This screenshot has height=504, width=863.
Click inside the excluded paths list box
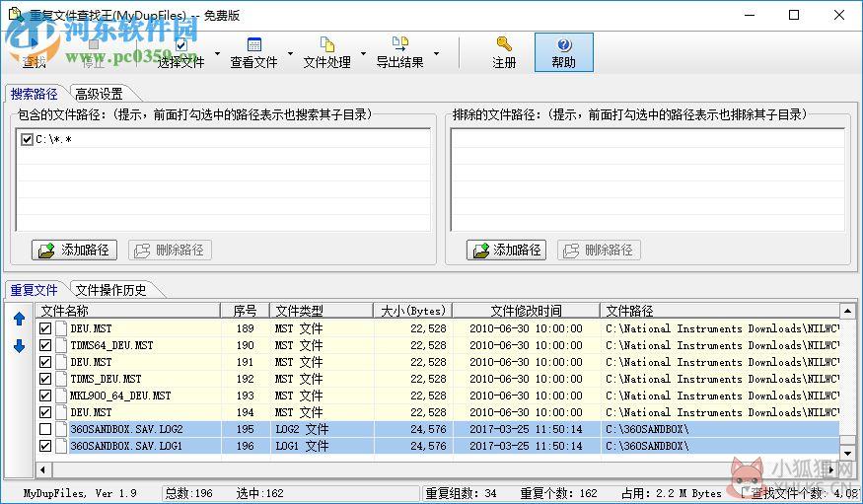[x=648, y=180]
